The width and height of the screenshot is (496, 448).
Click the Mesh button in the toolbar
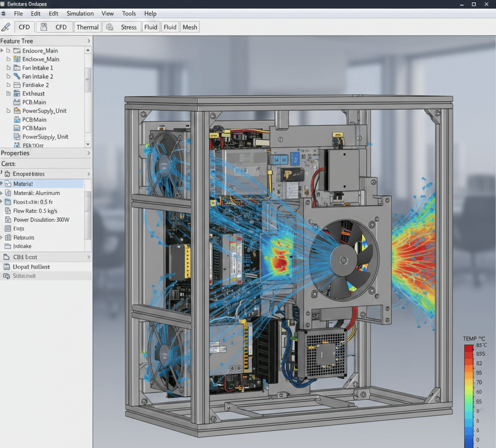click(x=190, y=27)
